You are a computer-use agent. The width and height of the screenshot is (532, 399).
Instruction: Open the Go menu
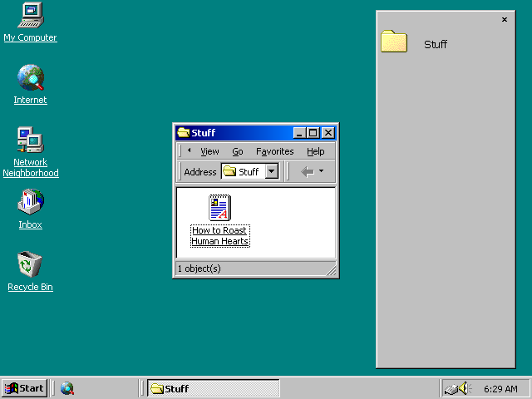coord(238,151)
